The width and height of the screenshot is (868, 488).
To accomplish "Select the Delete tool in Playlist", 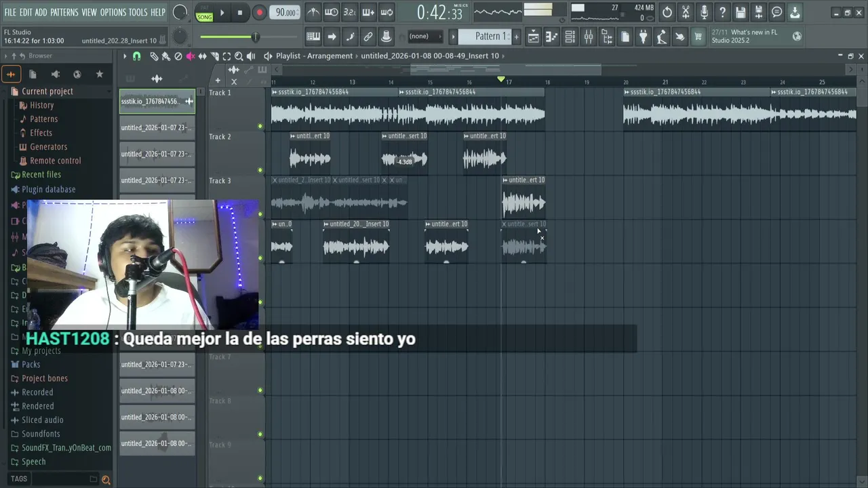I will [178, 56].
